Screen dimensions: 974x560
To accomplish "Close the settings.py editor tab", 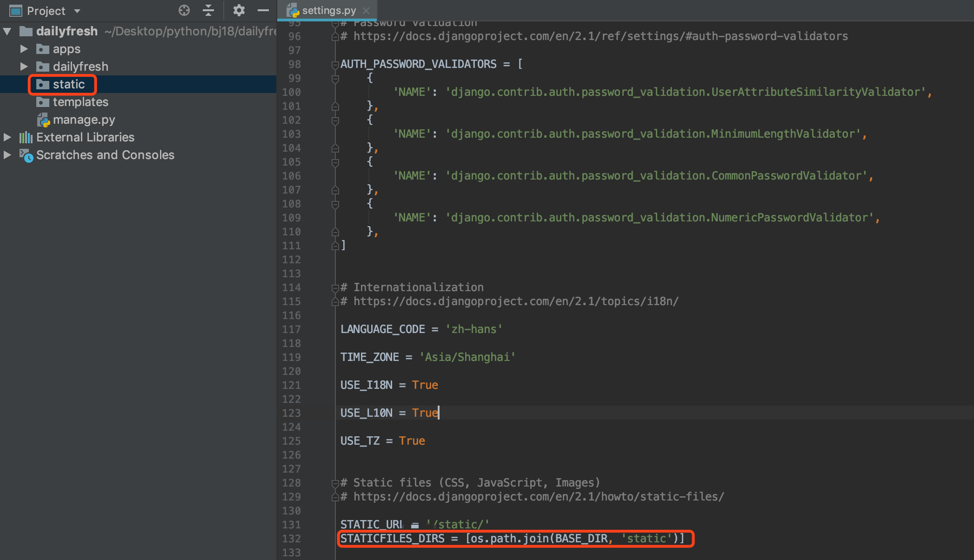I will click(x=366, y=10).
